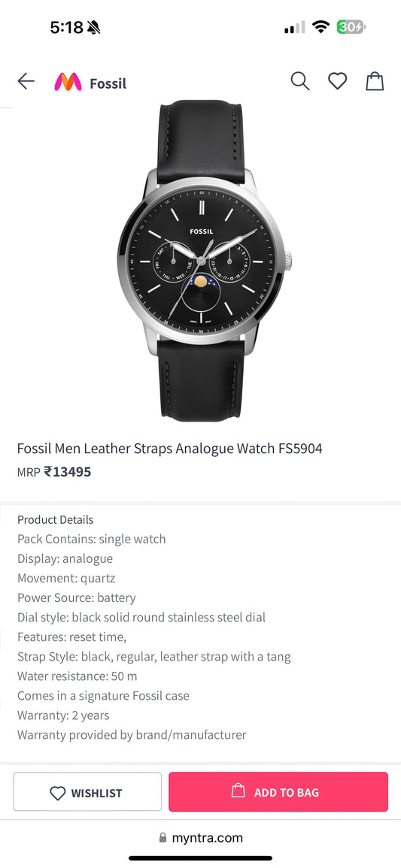Tap the product title ending FS5904
The width and height of the screenshot is (401, 868).
pos(169,449)
